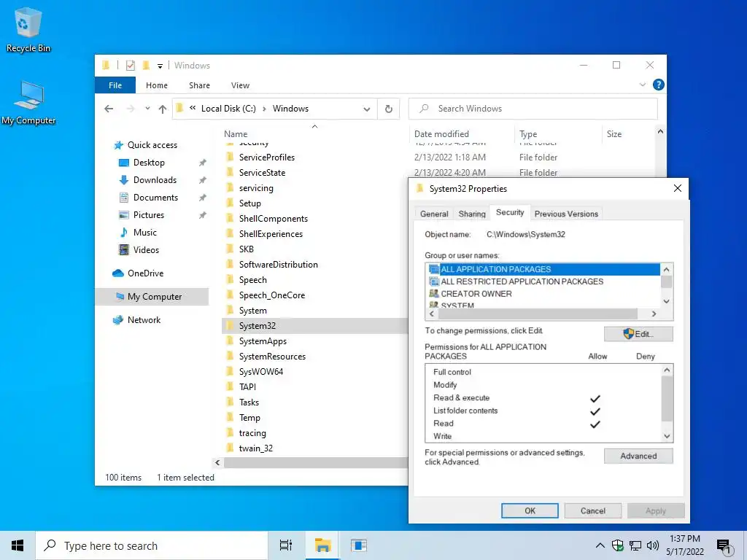This screenshot has width=747, height=560.
Task: Select the SysWOW64 folder
Action: coord(260,372)
